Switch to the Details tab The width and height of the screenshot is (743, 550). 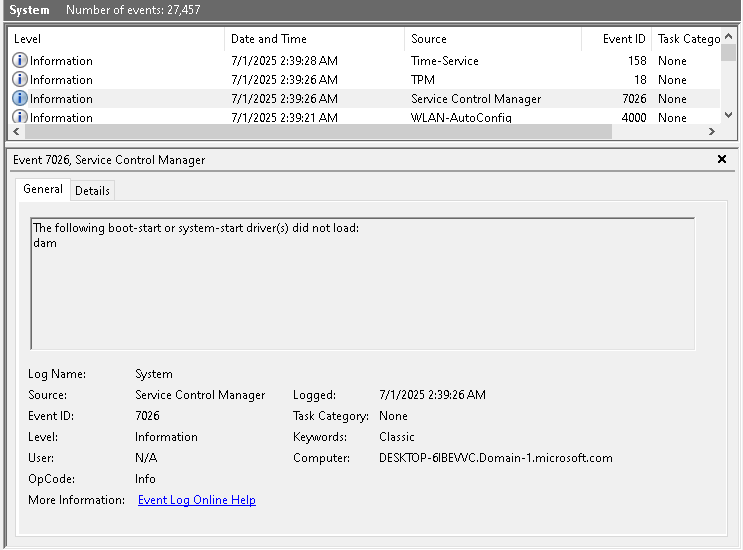[x=92, y=191]
